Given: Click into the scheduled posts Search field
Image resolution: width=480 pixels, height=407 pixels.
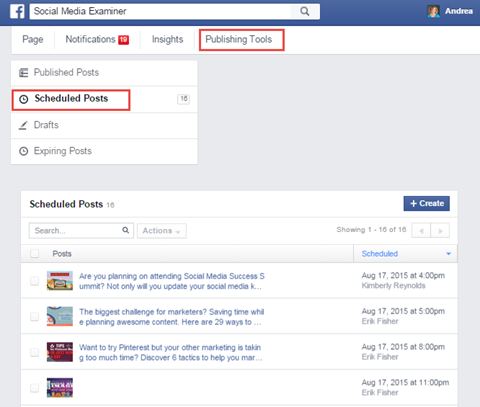Looking at the screenshot, I should coord(77,231).
